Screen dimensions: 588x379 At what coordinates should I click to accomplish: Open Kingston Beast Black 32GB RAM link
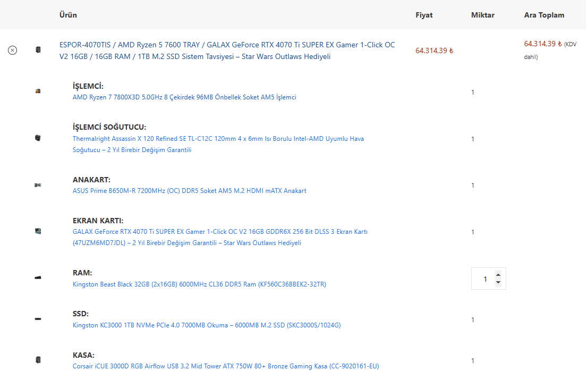click(x=200, y=284)
